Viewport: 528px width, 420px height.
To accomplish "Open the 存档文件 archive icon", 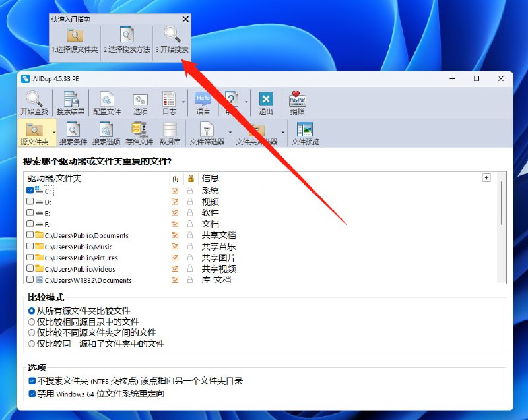I will [139, 131].
